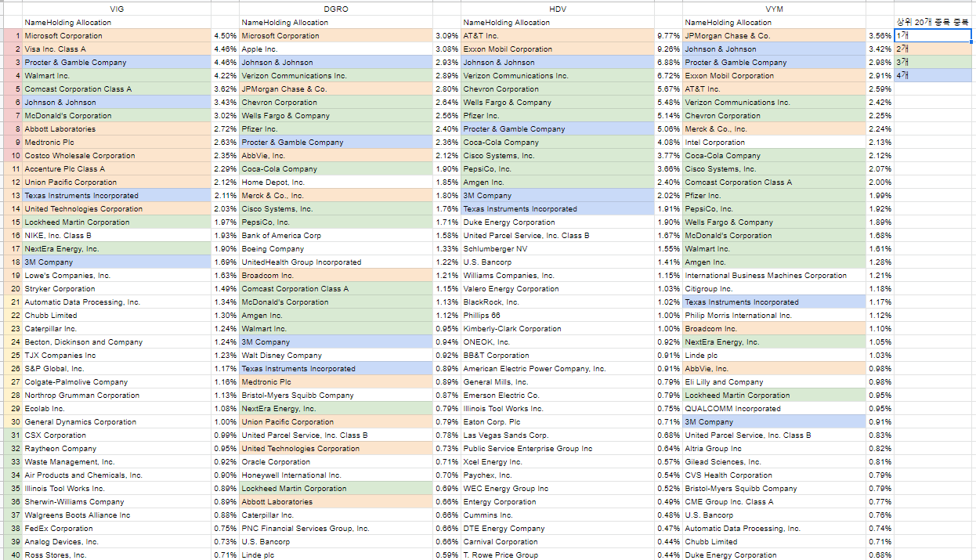Select 'AT&T Inc.' in the HDV column
The image size is (976, 560).
tap(558, 35)
